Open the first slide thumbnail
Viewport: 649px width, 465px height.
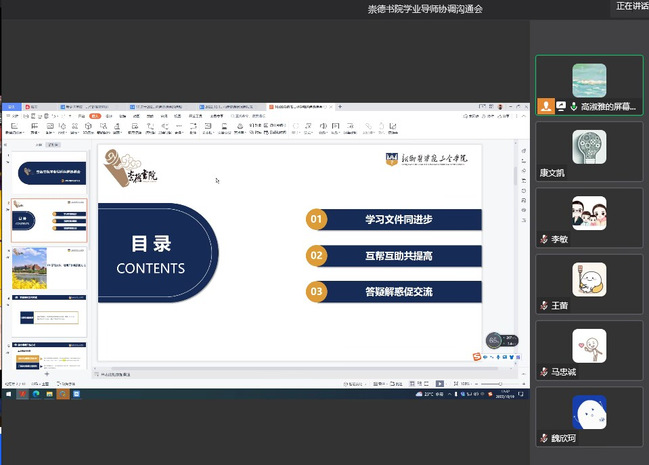[x=49, y=170]
